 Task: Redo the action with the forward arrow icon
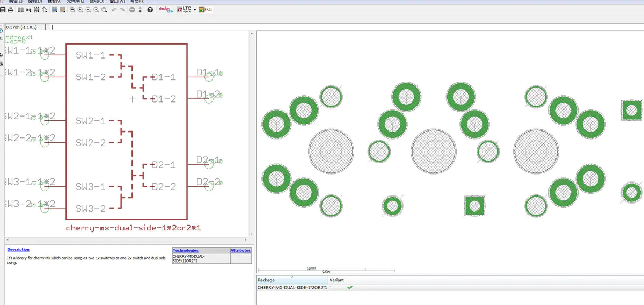click(x=122, y=10)
